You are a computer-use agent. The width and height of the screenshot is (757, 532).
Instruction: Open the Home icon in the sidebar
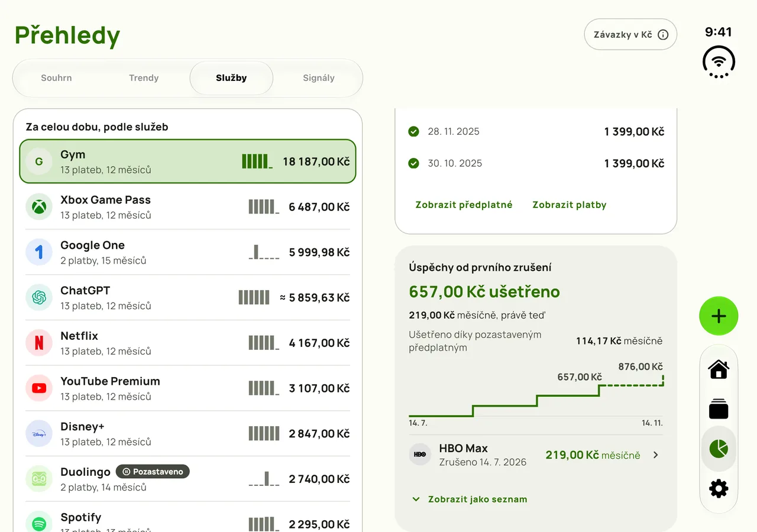719,369
